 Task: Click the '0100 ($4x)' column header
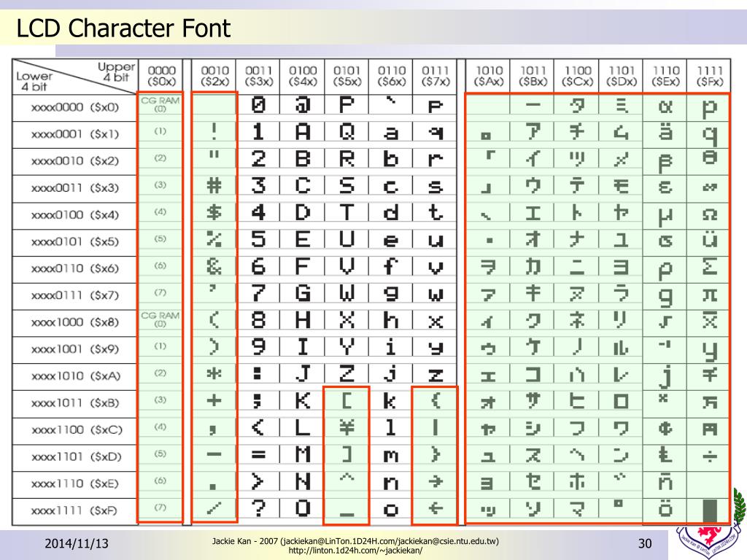(303, 76)
